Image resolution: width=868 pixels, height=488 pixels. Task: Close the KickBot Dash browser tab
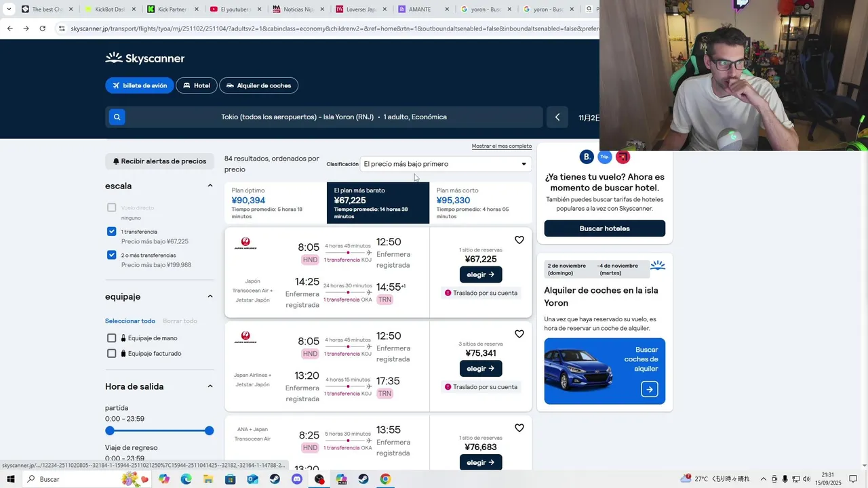[x=133, y=9]
